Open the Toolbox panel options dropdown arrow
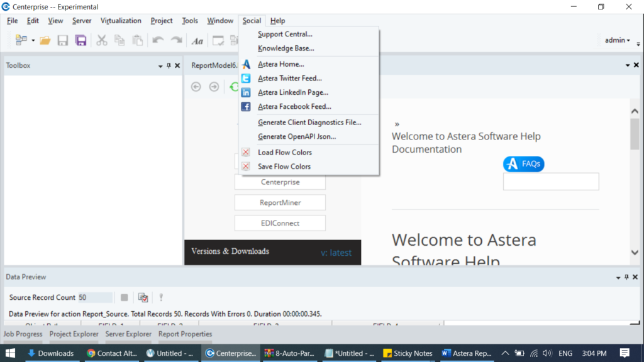Viewport: 644px width, 362px height. pos(160,65)
